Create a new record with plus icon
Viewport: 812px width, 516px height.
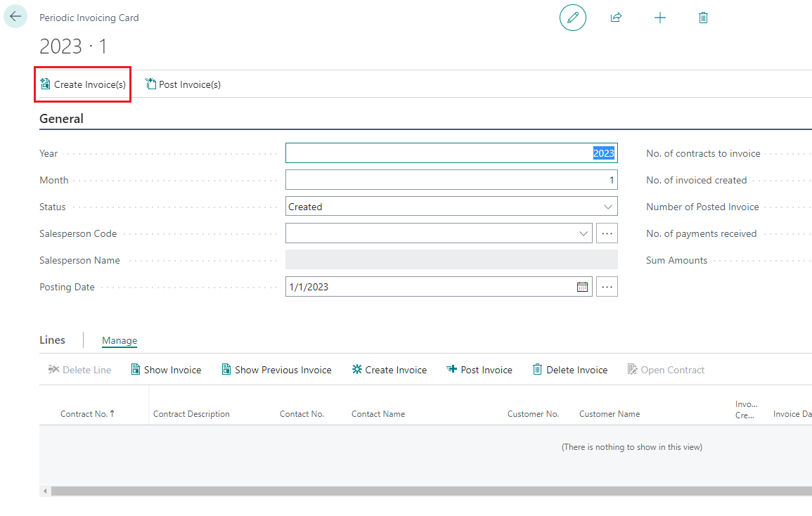point(659,18)
